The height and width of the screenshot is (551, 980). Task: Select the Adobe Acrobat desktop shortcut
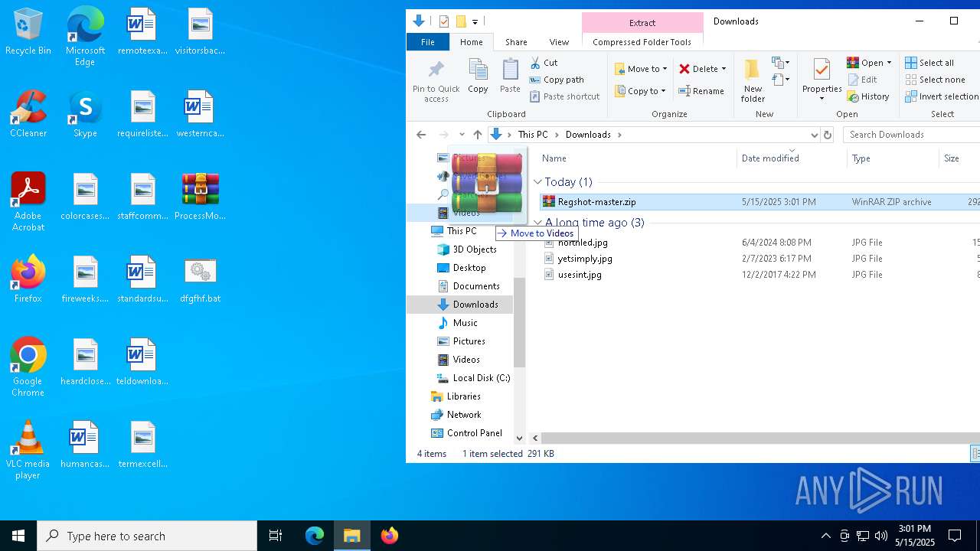coord(28,201)
